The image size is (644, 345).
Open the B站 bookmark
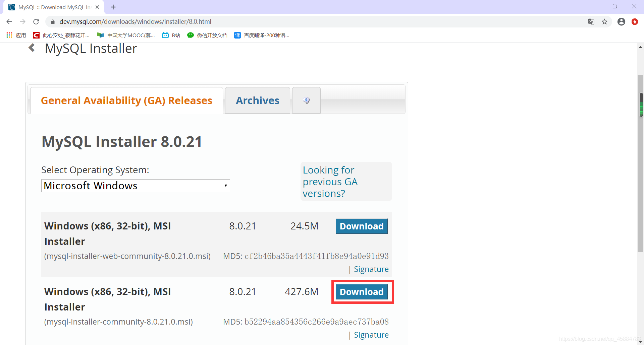coord(171,35)
